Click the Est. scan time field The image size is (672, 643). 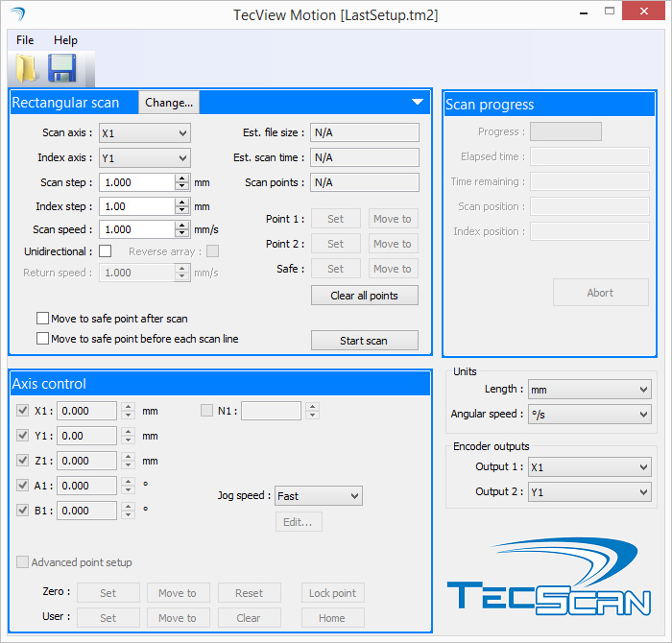coord(364,157)
